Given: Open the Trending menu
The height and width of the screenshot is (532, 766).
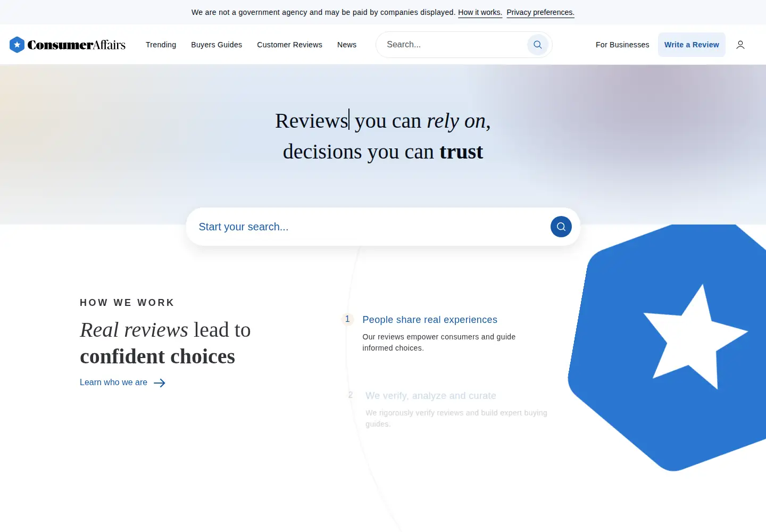Looking at the screenshot, I should (x=161, y=45).
